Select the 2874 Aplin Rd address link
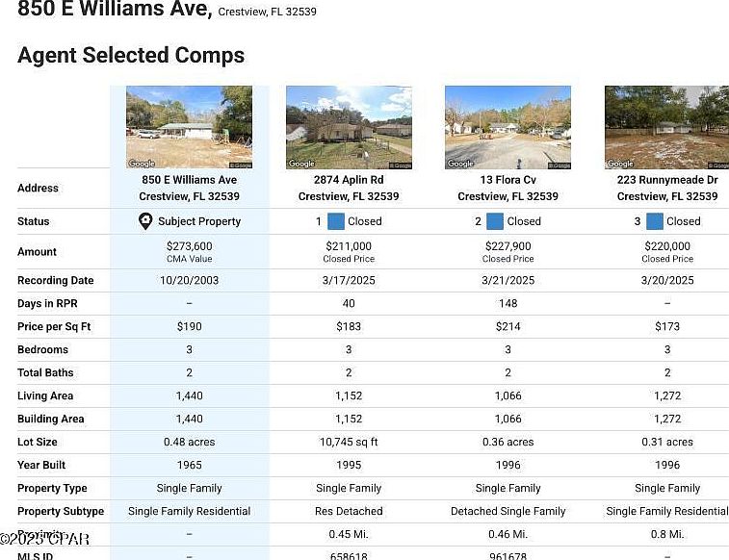This screenshot has width=729, height=560. click(349, 180)
